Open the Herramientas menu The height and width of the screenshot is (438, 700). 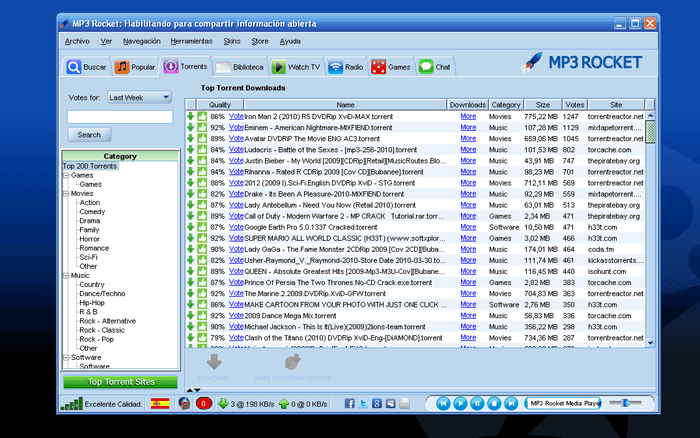point(191,41)
